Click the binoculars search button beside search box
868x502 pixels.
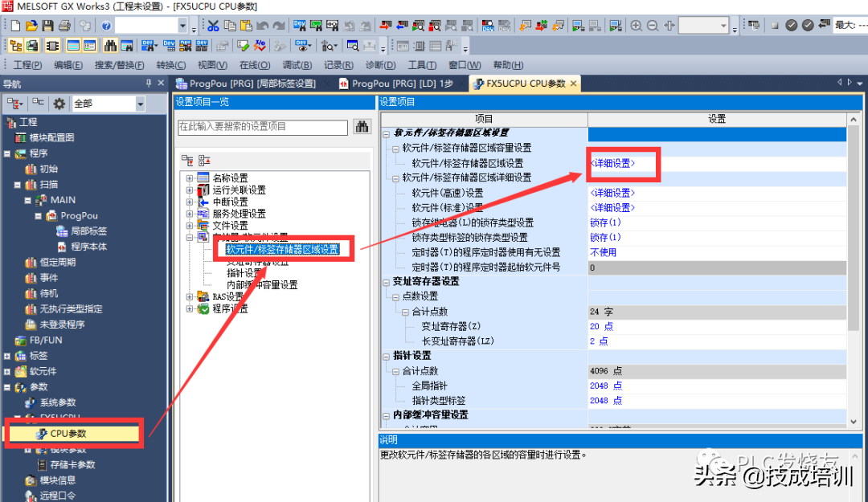[362, 127]
